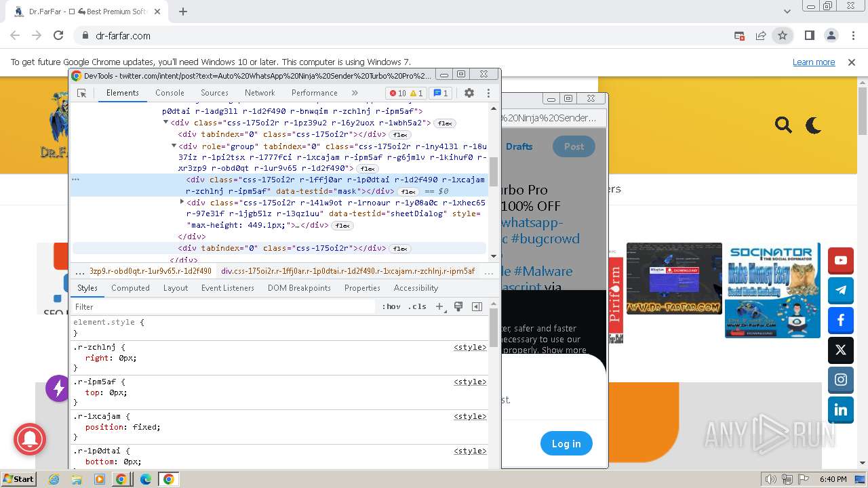This screenshot has width=868, height=488.
Task: Click Chrome address bar URL
Action: click(123, 35)
